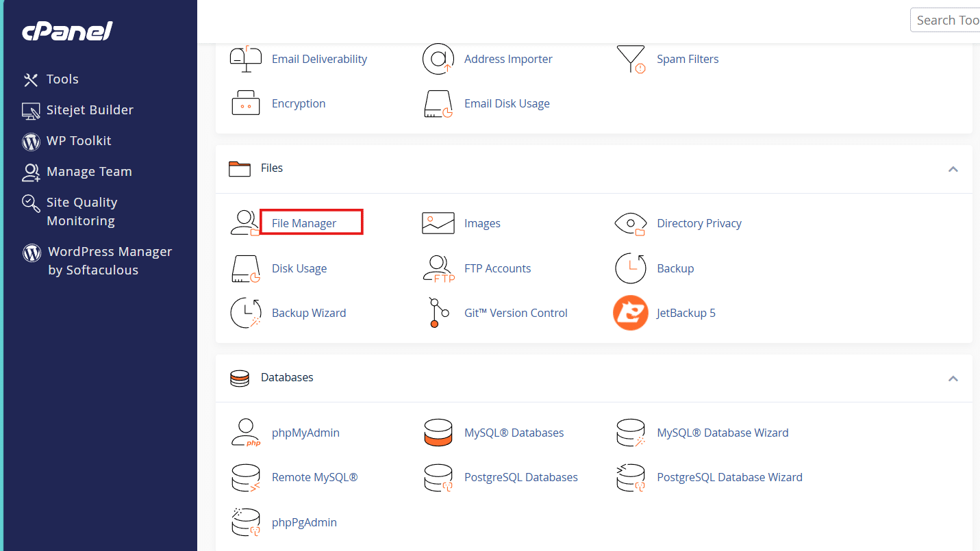Open the Disk Usage link
Image resolution: width=980 pixels, height=551 pixels.
(299, 268)
